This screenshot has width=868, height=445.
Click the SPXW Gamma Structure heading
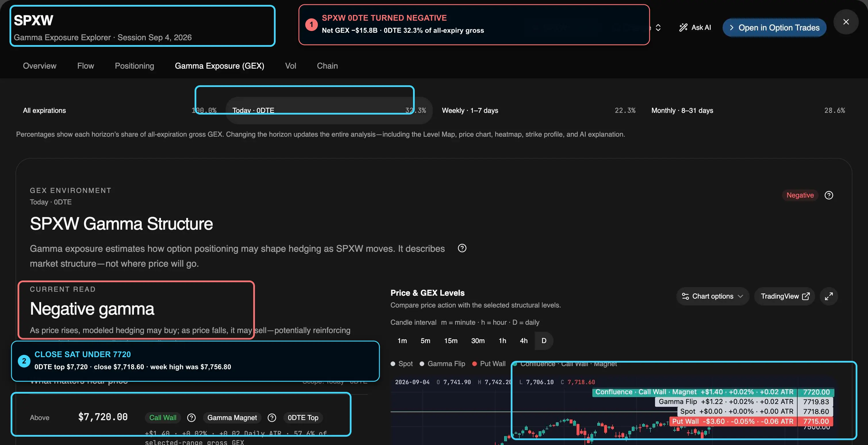point(121,224)
